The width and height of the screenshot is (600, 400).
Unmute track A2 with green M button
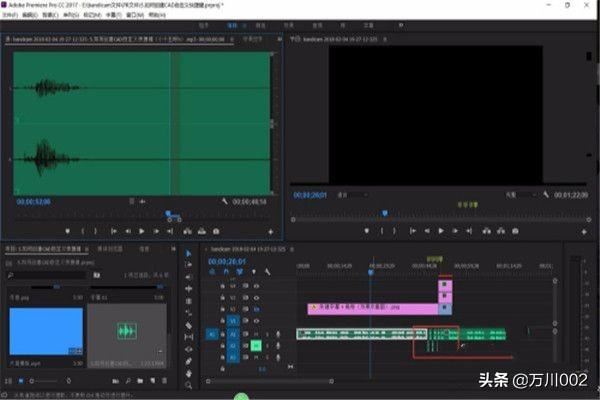256,346
